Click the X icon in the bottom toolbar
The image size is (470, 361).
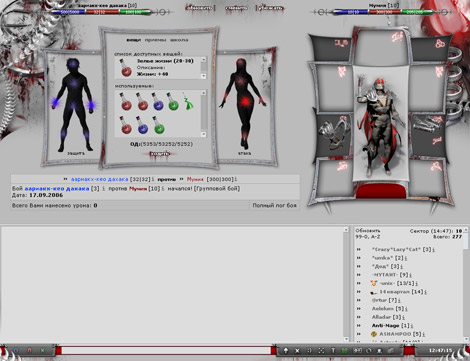pyautogui.click(x=297, y=351)
